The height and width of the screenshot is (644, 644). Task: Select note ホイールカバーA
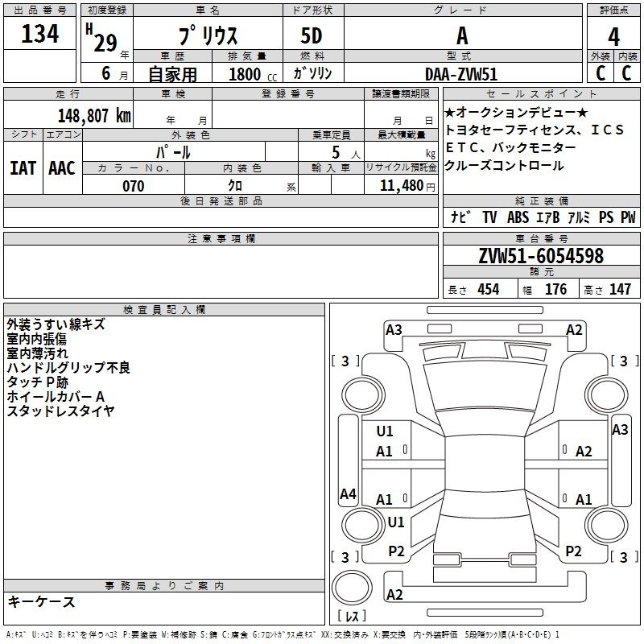[x=56, y=396]
